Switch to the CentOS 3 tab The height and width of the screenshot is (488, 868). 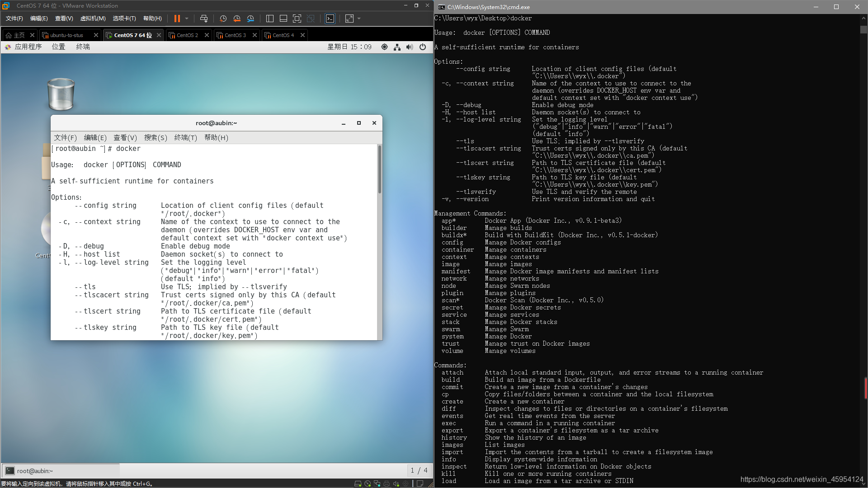point(235,35)
